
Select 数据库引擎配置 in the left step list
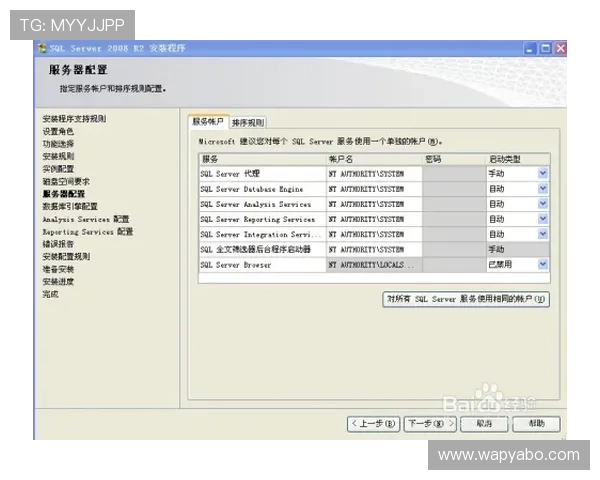71,206
